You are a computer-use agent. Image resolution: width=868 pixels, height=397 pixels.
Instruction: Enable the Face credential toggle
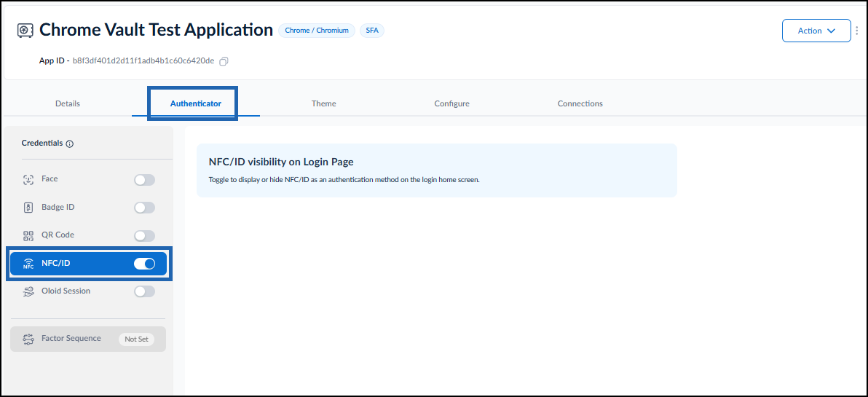144,180
